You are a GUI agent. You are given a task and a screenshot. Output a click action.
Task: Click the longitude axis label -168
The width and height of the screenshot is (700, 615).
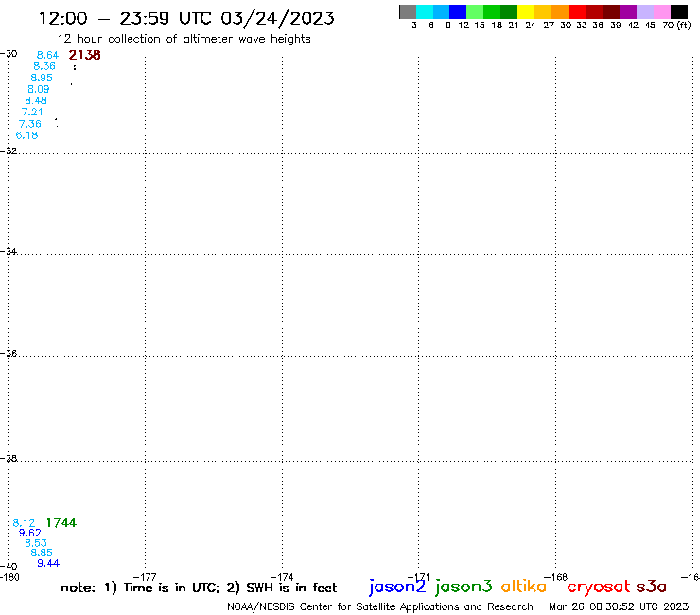(x=556, y=577)
